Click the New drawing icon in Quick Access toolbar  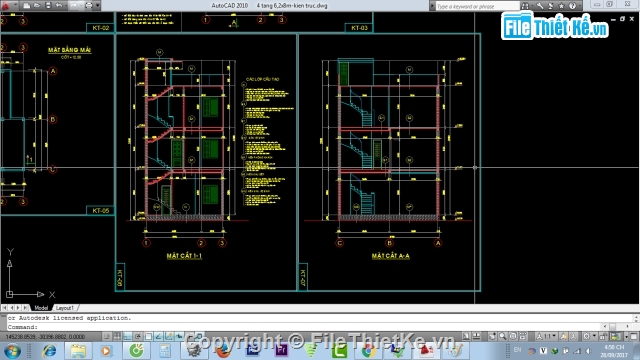[x=27, y=6]
